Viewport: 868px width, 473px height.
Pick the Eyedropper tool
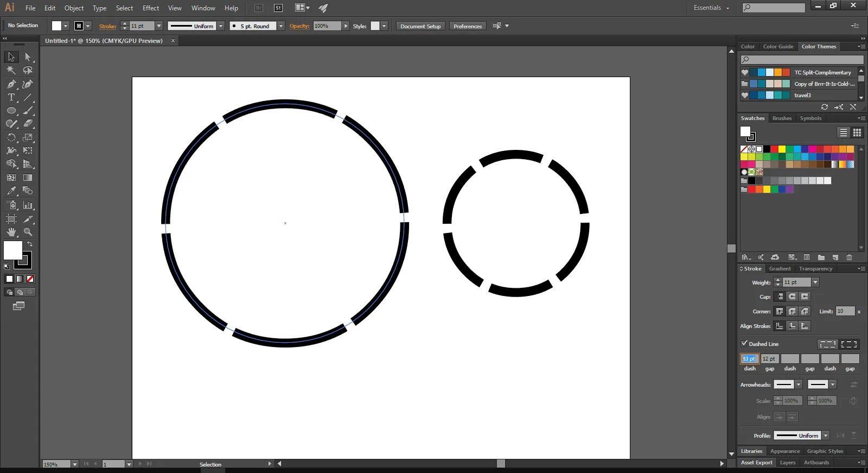(11, 191)
